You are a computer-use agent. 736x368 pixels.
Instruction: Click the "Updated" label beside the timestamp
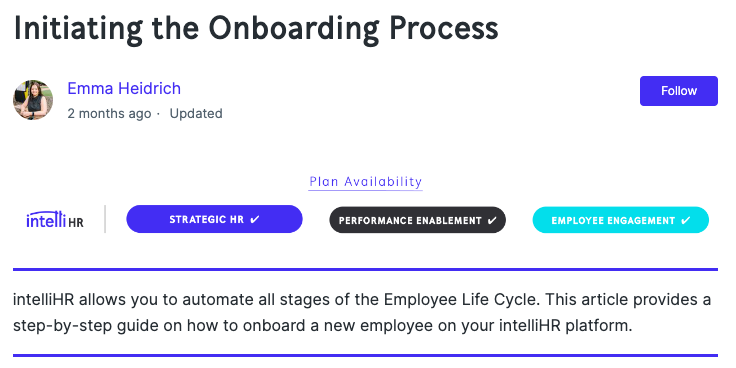[x=196, y=114]
